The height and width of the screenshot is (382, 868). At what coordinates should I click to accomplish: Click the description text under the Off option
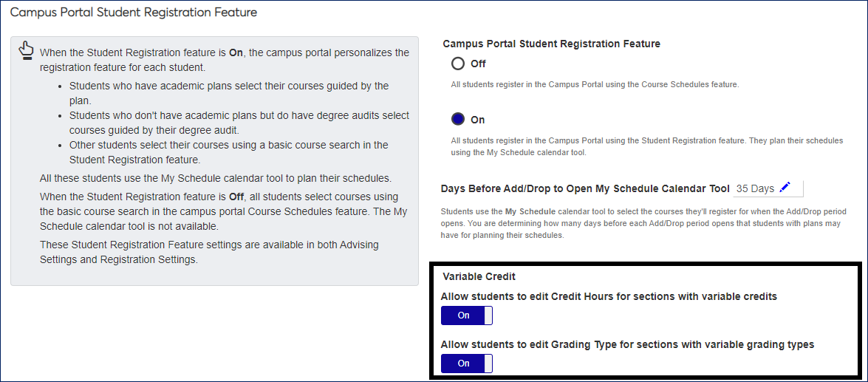click(x=595, y=84)
